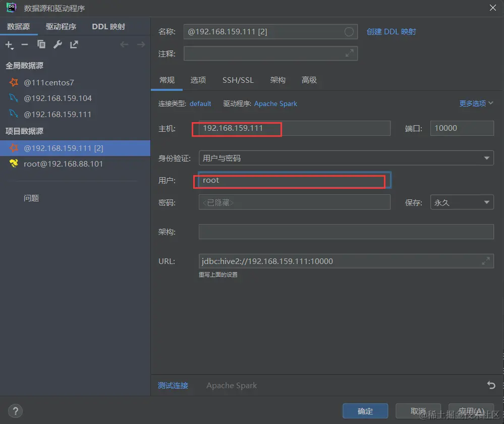Click 应用 apply button
Image resolution: width=504 pixels, height=424 pixels.
(x=471, y=411)
